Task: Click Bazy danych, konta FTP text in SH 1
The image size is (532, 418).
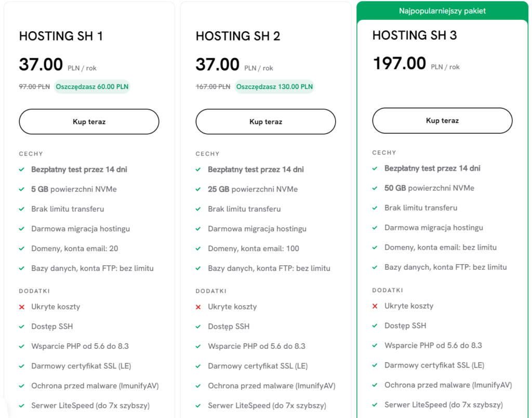Action: point(92,268)
